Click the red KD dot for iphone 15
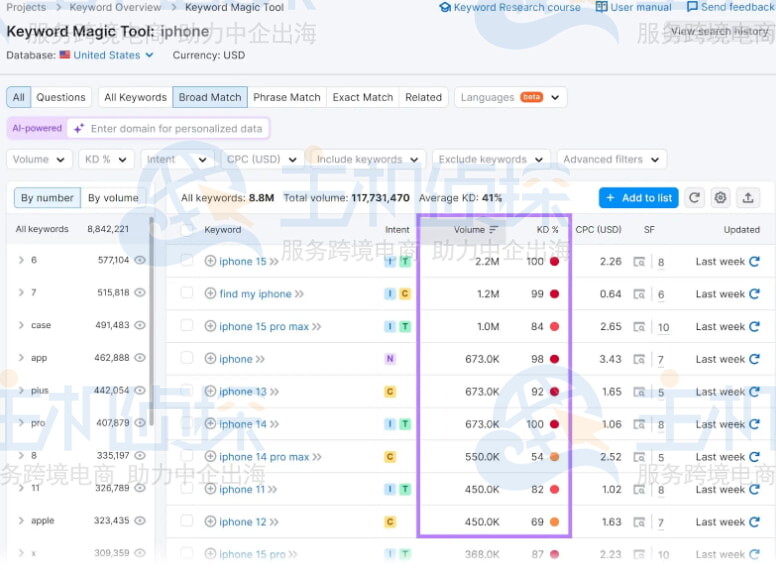 point(554,262)
